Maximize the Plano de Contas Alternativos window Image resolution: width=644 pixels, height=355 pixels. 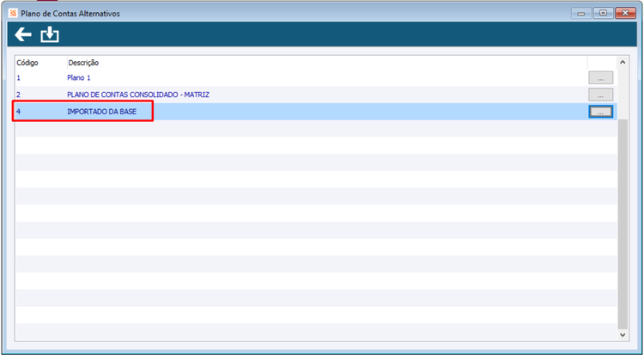pos(604,13)
